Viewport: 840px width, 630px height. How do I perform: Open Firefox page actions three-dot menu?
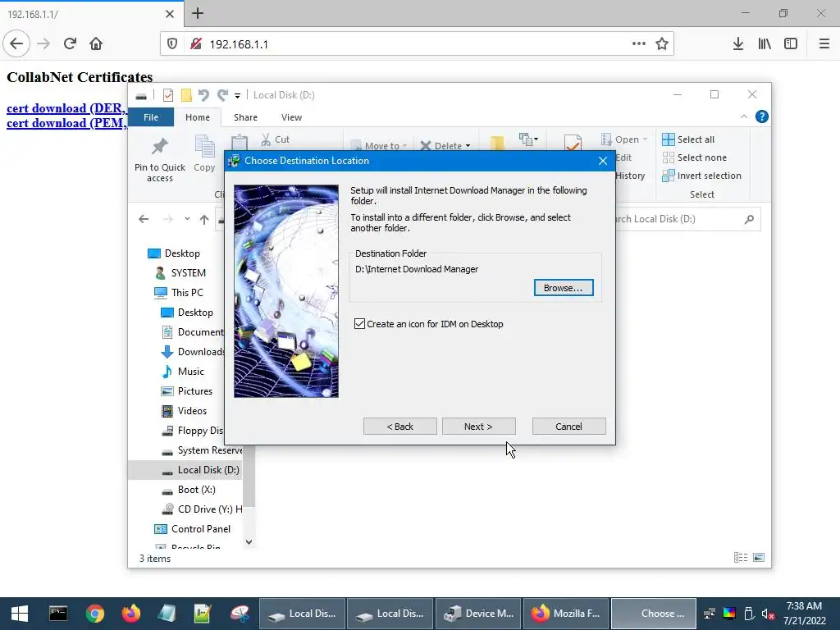click(638, 44)
